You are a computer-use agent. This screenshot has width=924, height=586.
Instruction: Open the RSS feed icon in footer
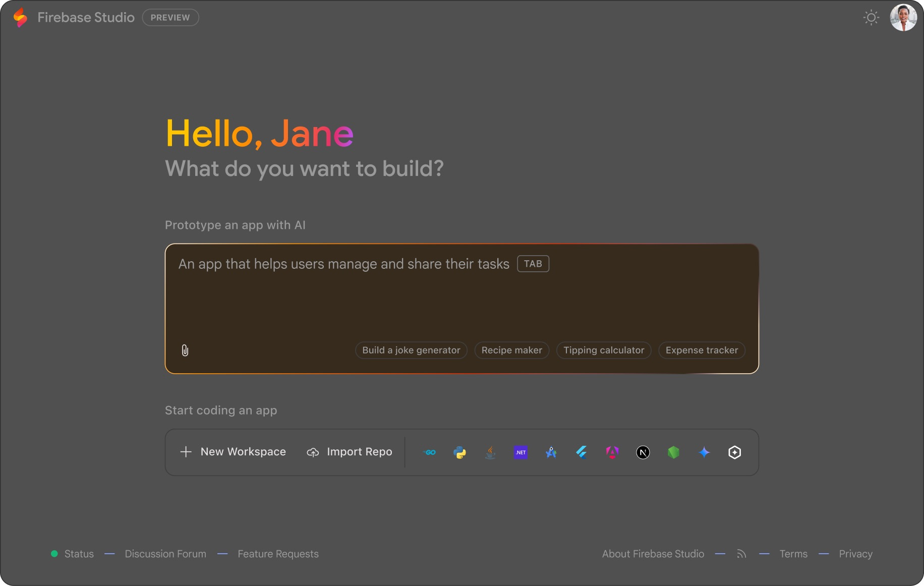(x=741, y=554)
